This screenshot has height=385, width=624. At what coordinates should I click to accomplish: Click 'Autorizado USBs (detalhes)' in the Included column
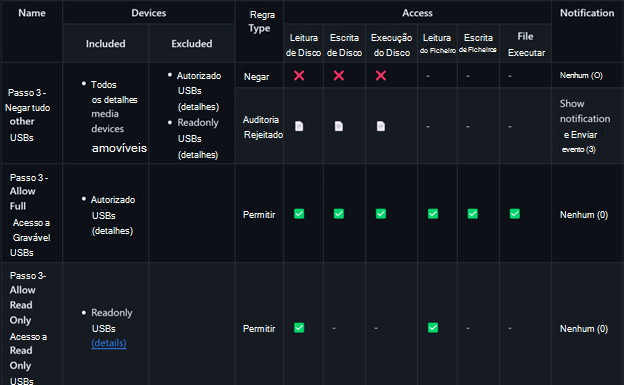click(x=113, y=215)
